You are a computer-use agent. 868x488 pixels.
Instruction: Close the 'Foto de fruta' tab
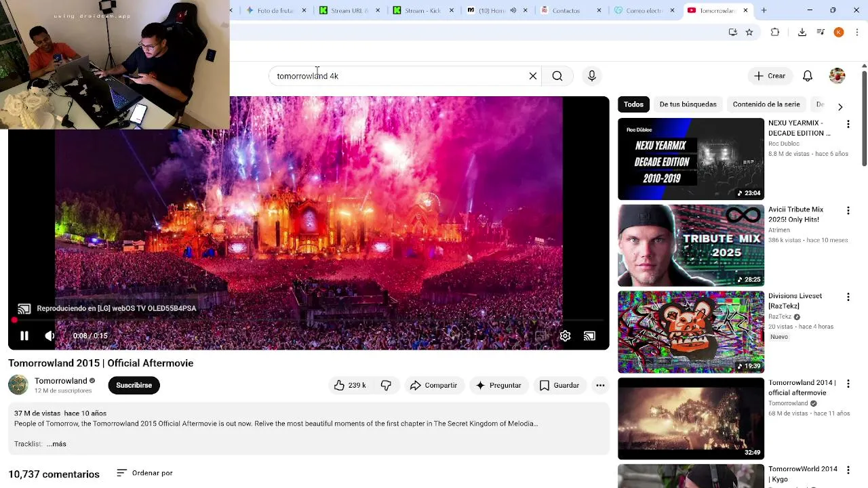[x=304, y=10]
